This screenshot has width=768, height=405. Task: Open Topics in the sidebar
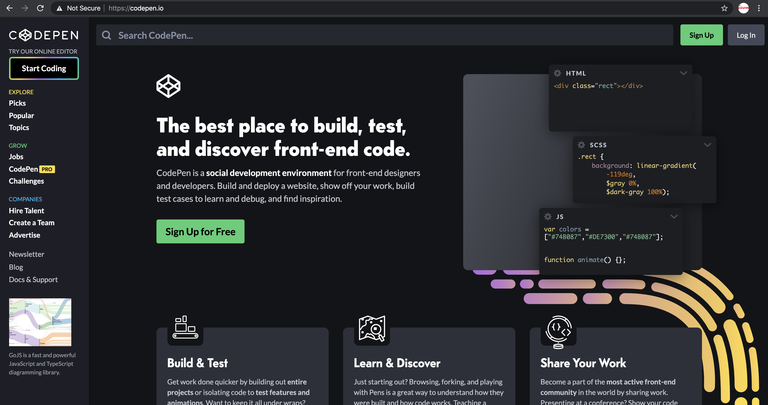[x=19, y=127]
